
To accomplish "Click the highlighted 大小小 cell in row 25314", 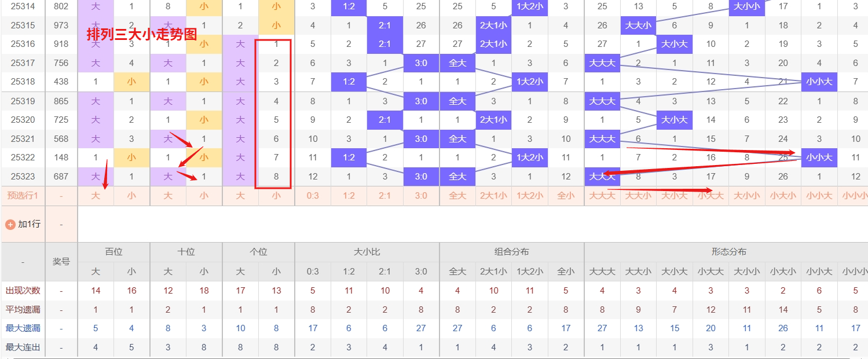I will pos(747,7).
